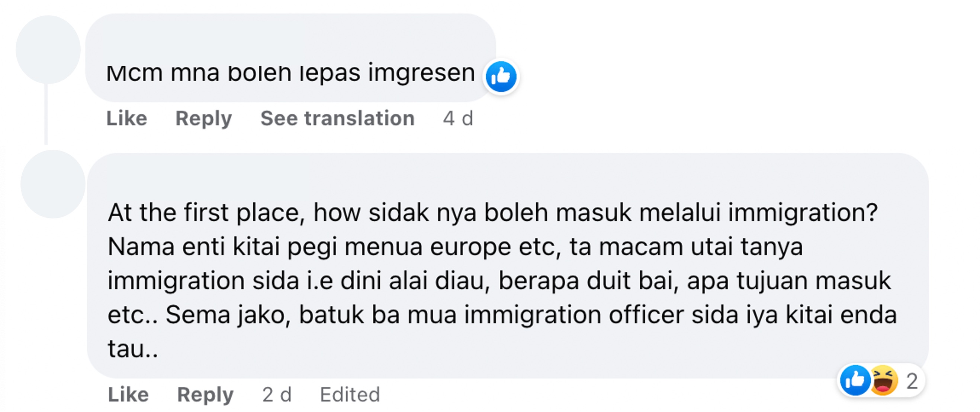Like the 'At the first place' comment
The image size is (980, 412).
128,395
